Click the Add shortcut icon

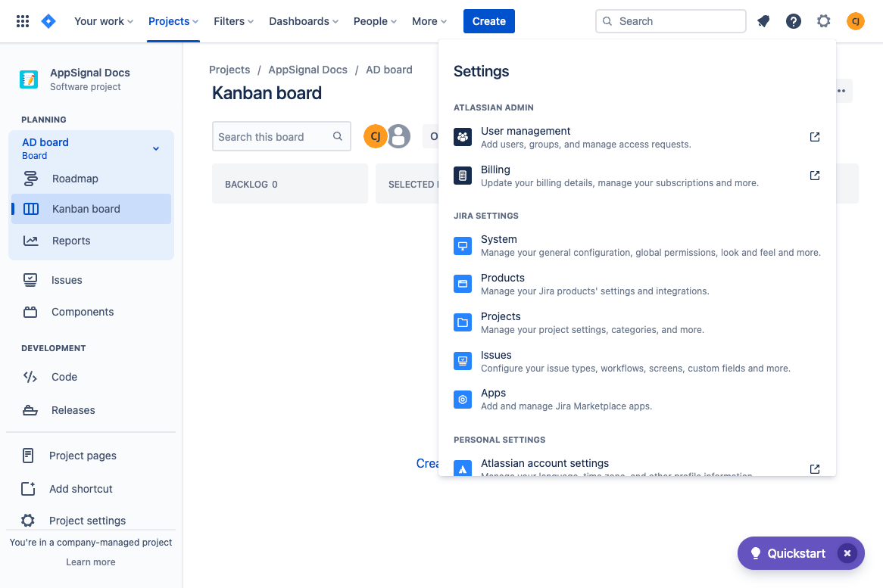28,488
